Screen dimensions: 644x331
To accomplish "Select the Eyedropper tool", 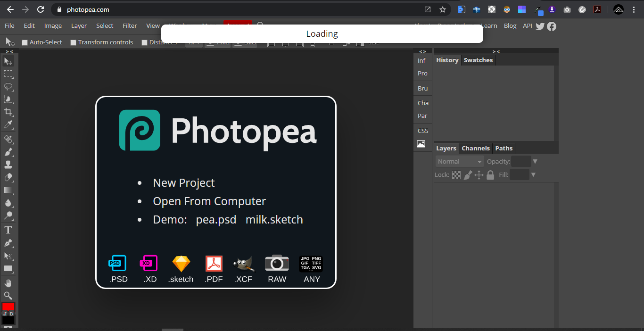I will tap(8, 125).
